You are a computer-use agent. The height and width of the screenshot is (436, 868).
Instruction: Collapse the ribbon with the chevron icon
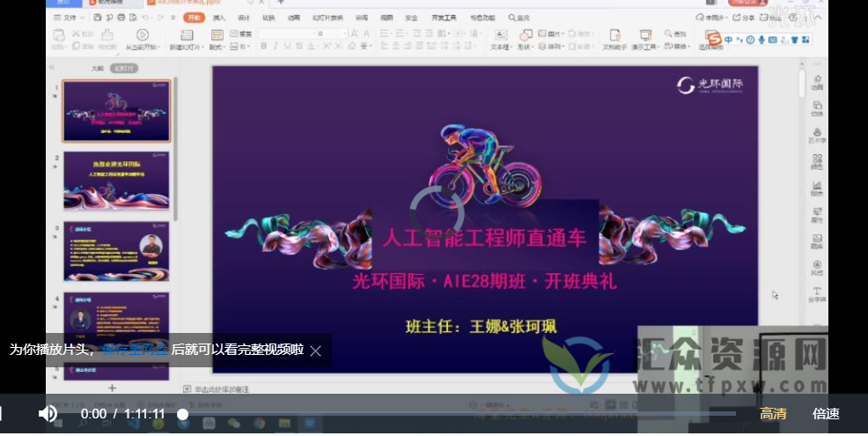tap(818, 18)
